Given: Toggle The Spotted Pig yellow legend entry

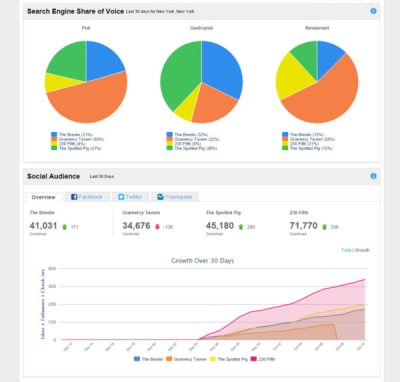Looking at the screenshot, I should (x=228, y=359).
